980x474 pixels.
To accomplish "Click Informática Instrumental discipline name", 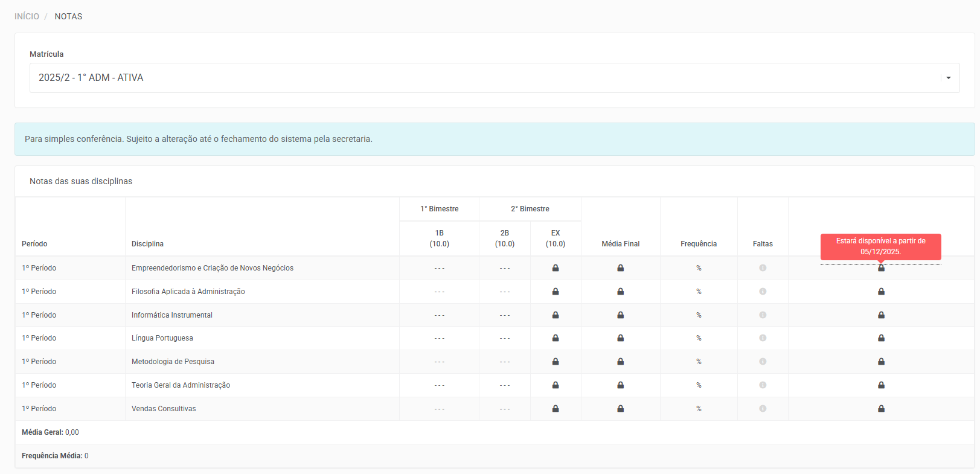I will click(172, 315).
